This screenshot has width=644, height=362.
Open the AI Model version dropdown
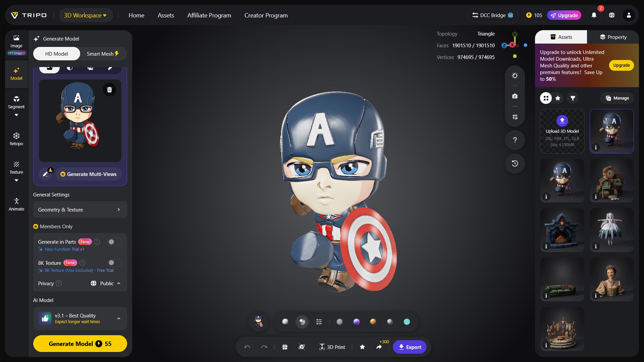[80, 318]
